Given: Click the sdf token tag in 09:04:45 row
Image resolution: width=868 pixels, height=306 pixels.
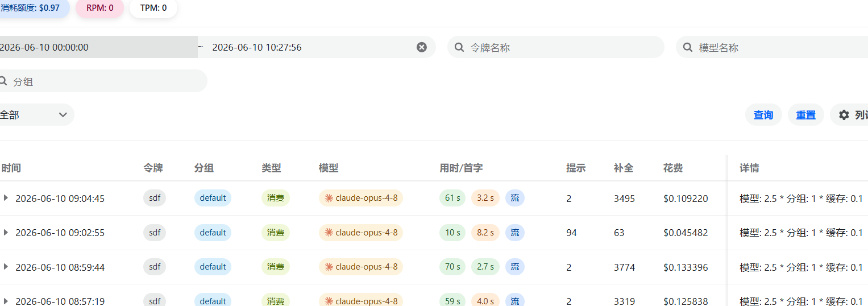Looking at the screenshot, I should coord(155,198).
